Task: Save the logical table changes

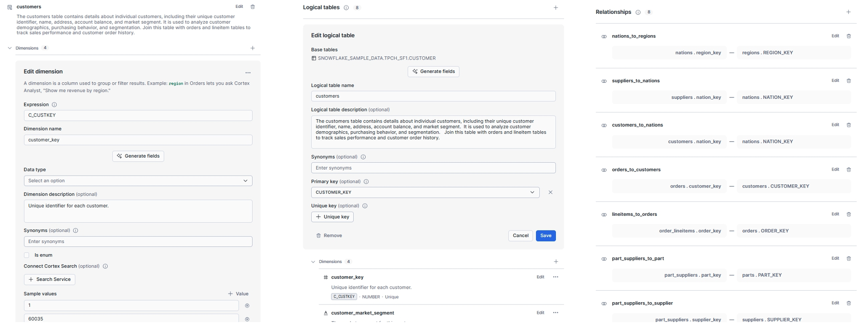Action: tap(546, 236)
